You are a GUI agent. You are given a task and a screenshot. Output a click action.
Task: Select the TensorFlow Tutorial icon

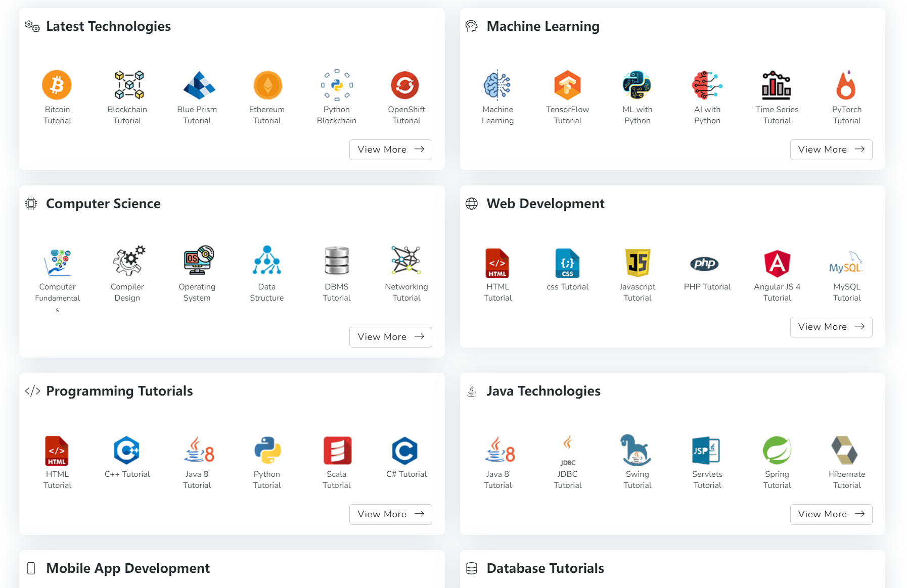pyautogui.click(x=567, y=85)
